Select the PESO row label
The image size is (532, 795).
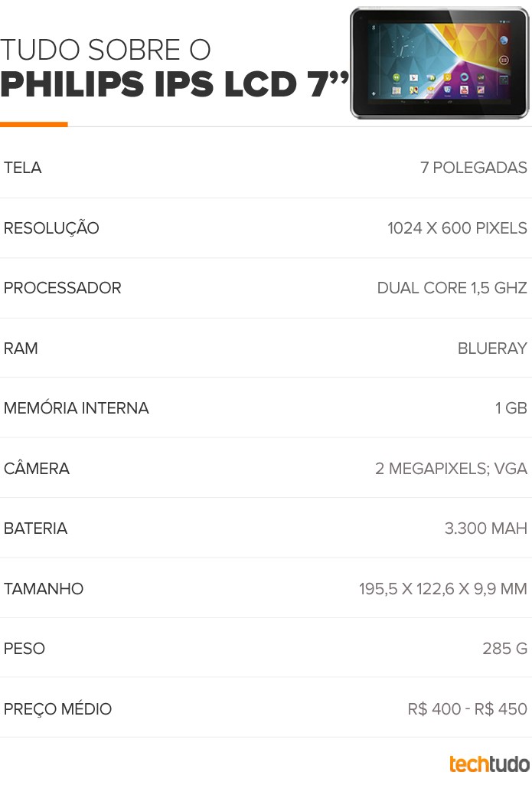coord(24,649)
